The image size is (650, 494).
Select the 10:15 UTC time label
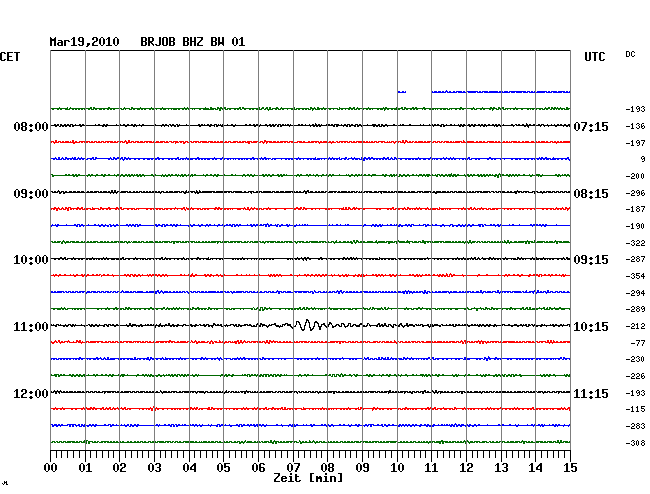click(591, 327)
